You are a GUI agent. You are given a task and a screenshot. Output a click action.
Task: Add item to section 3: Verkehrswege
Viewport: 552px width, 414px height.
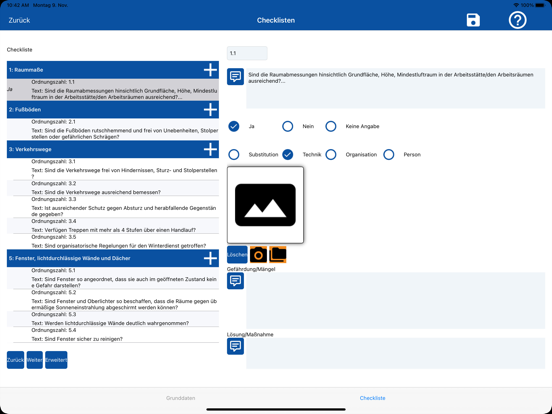click(210, 149)
